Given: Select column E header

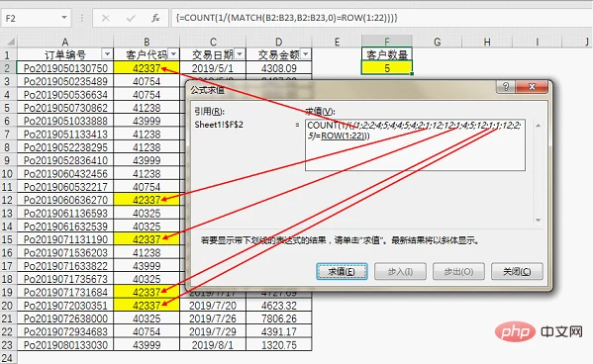Looking at the screenshot, I should pyautogui.click(x=337, y=42).
